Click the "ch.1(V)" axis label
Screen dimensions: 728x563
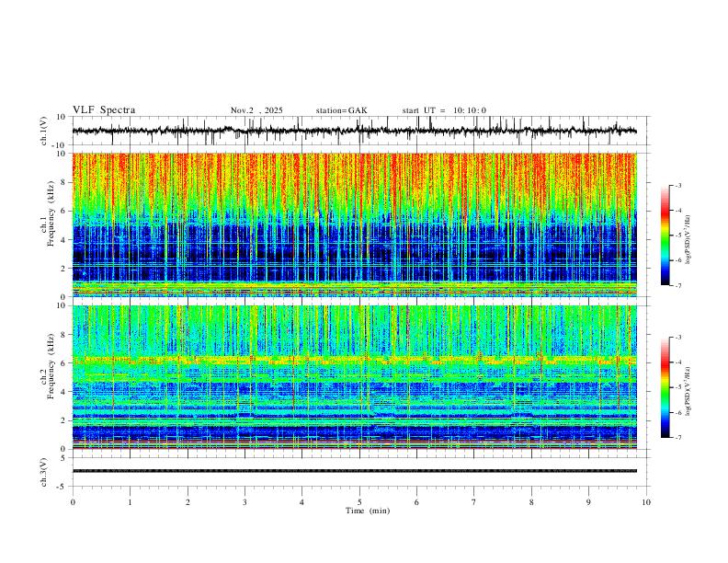pos(44,131)
